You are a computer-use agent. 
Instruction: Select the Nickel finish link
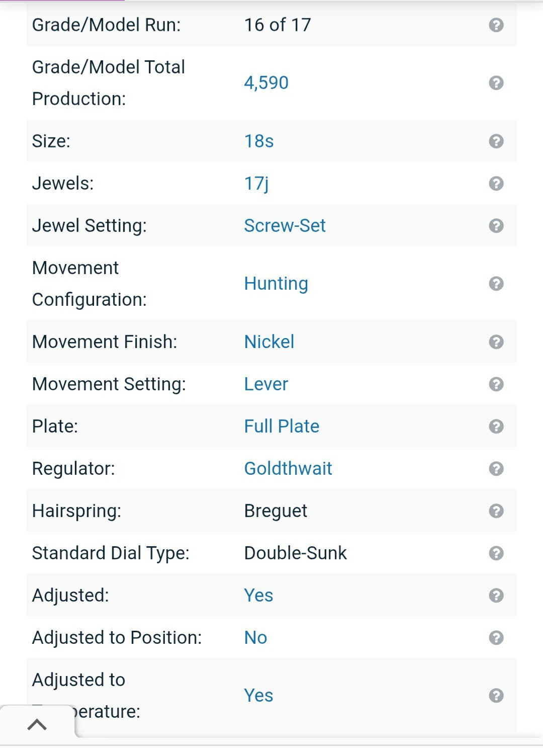pyautogui.click(x=269, y=342)
